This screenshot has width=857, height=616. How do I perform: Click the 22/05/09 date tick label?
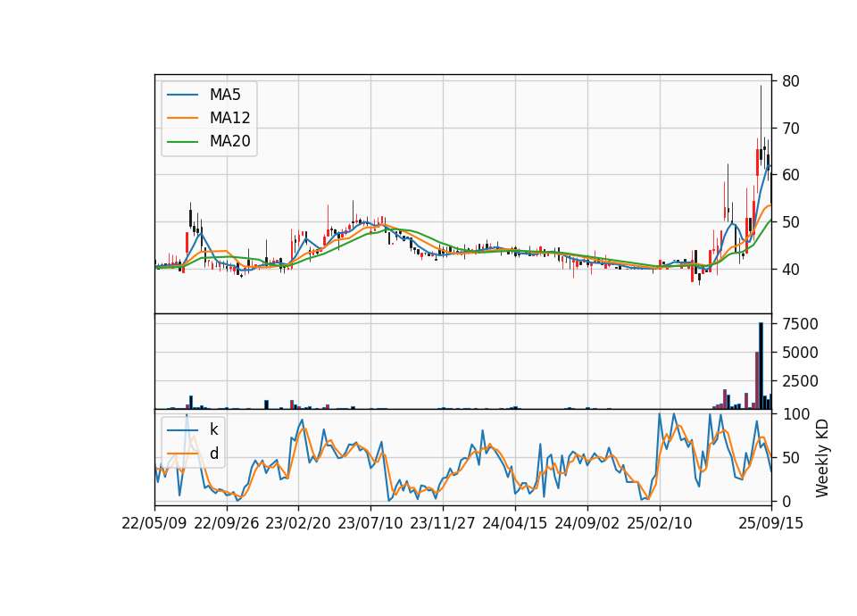(x=154, y=523)
